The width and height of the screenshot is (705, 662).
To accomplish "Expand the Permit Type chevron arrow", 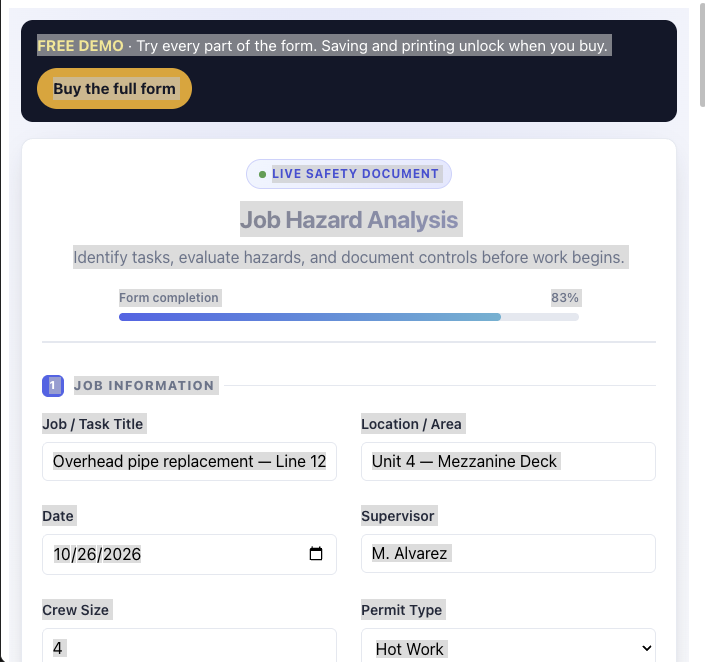I will [647, 648].
